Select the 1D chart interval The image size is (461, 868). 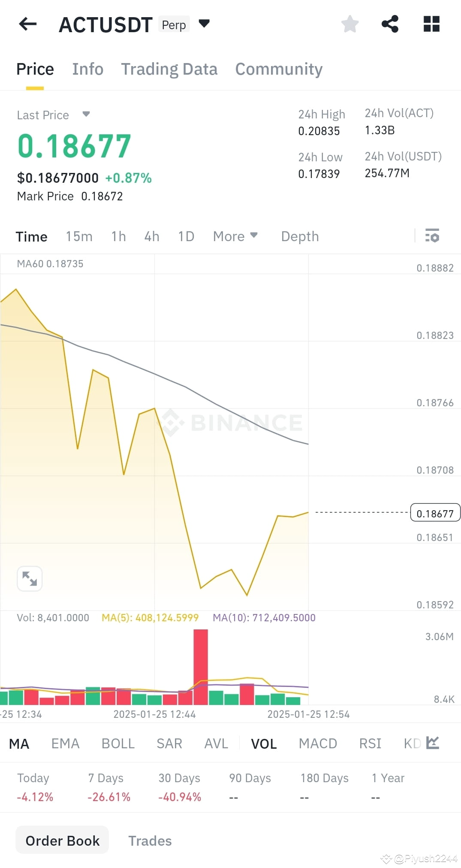pyautogui.click(x=186, y=236)
